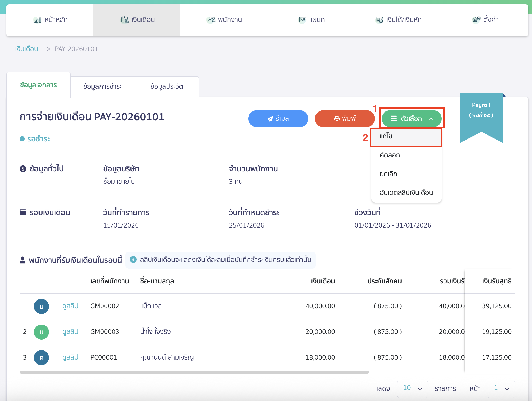Image resolution: width=532 pixels, height=401 pixels.
Task: Click the green avatar for GM00003
Action: 41,332
